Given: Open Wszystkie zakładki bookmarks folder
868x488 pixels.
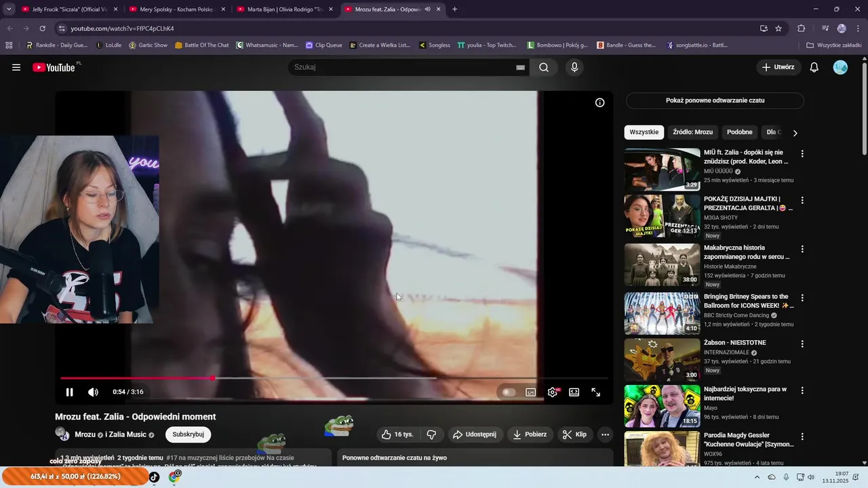Looking at the screenshot, I should [x=834, y=45].
